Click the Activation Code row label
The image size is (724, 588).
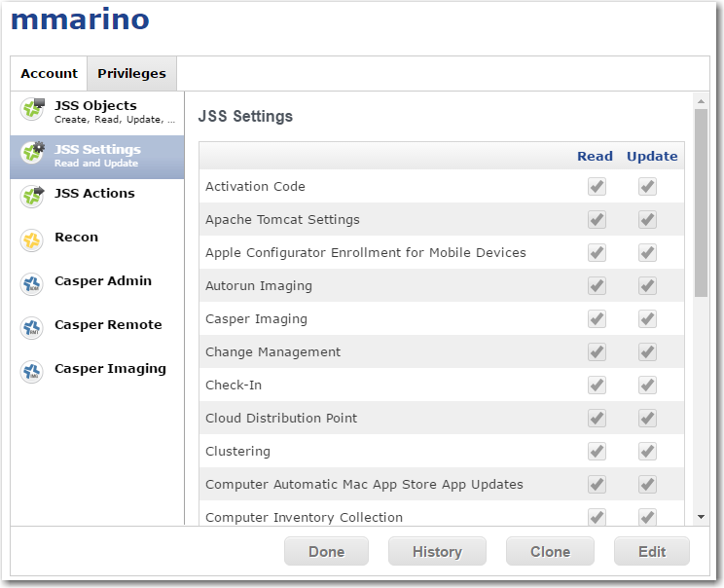coord(255,187)
